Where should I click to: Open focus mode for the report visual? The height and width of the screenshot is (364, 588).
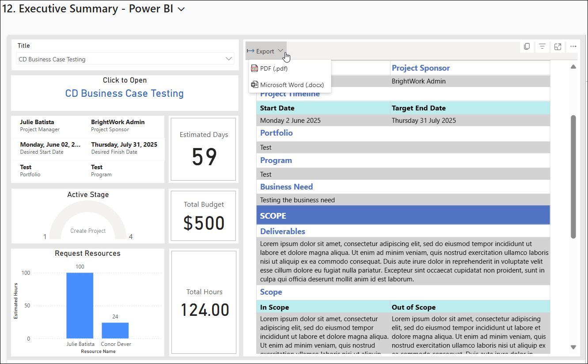click(x=558, y=46)
